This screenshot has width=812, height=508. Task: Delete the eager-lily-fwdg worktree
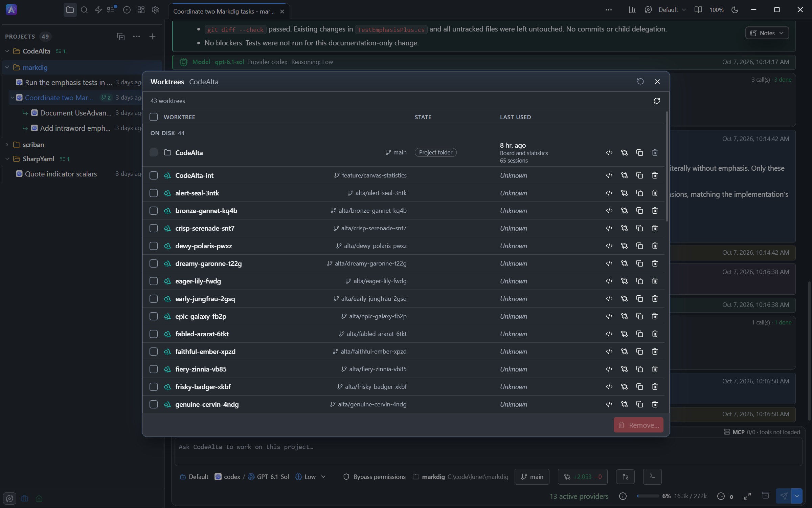tap(655, 281)
